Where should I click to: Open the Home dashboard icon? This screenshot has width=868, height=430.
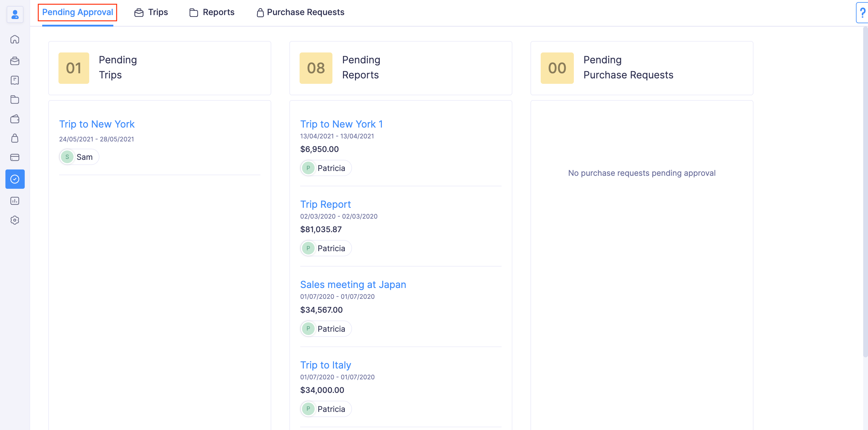15,39
